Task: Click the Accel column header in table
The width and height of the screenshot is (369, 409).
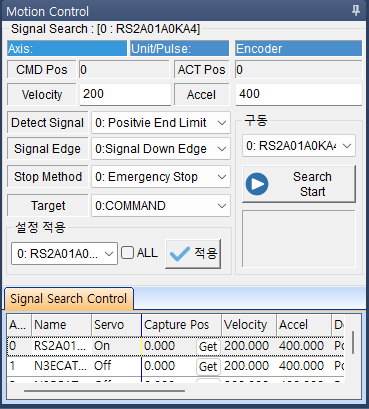Action: pos(304,325)
